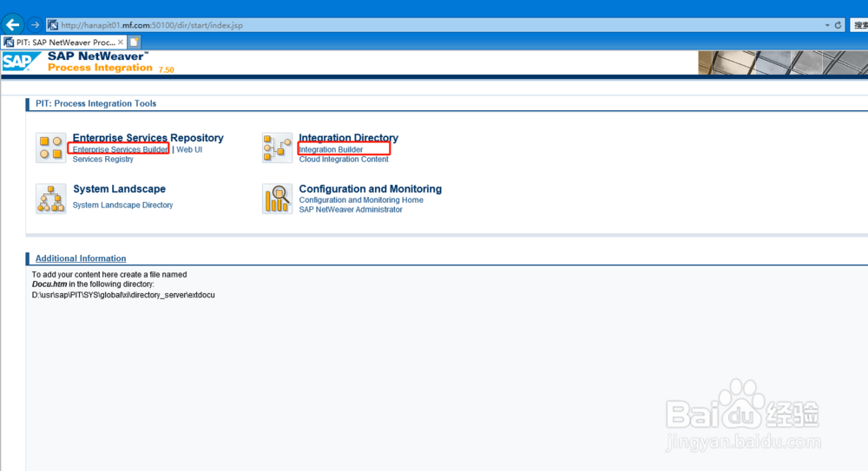The height and width of the screenshot is (471, 868).
Task: Open the SAP NetWeaver Administrator link
Action: pyautogui.click(x=351, y=210)
